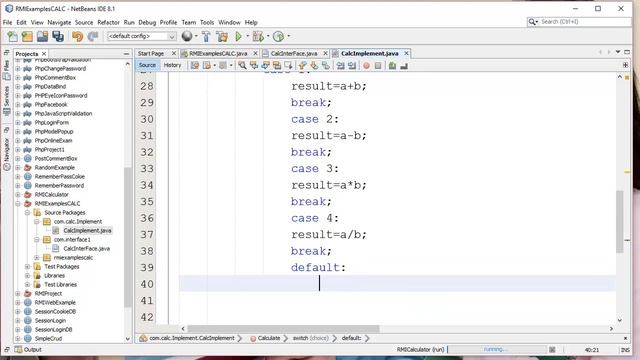
Task: Start macro recording with red circle icon
Action: 367,65
